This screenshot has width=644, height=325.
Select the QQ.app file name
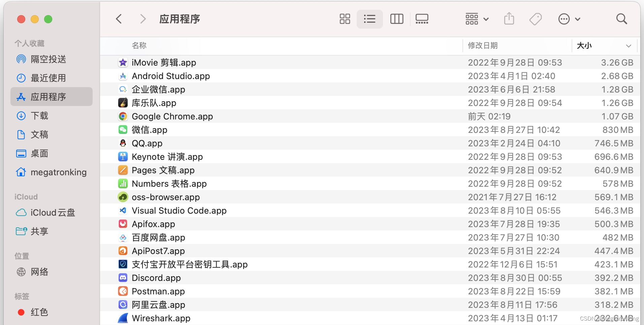(147, 143)
